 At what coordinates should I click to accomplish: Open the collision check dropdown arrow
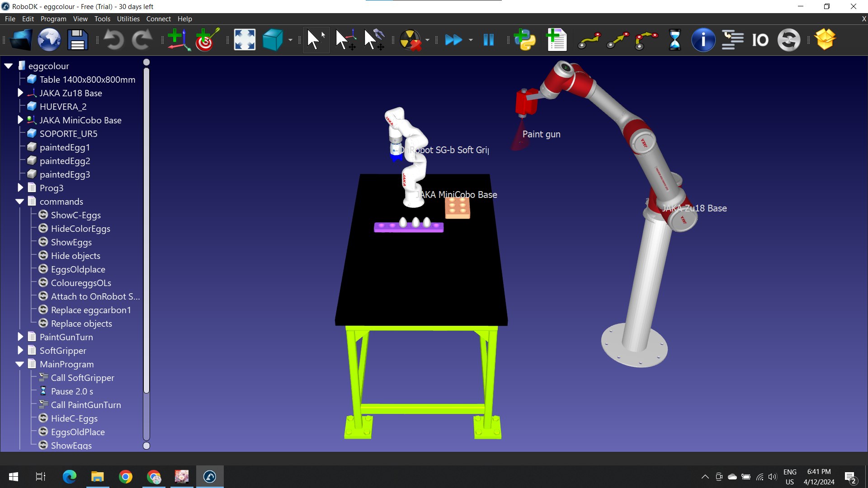(427, 40)
